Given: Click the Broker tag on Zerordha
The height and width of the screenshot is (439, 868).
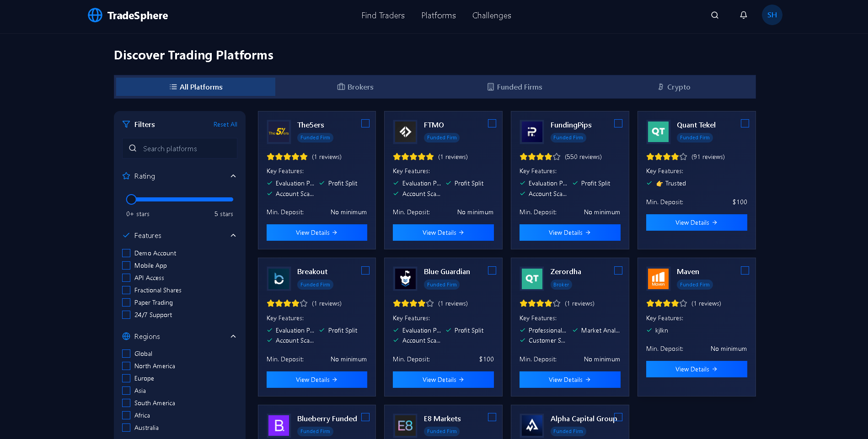Looking at the screenshot, I should (561, 285).
